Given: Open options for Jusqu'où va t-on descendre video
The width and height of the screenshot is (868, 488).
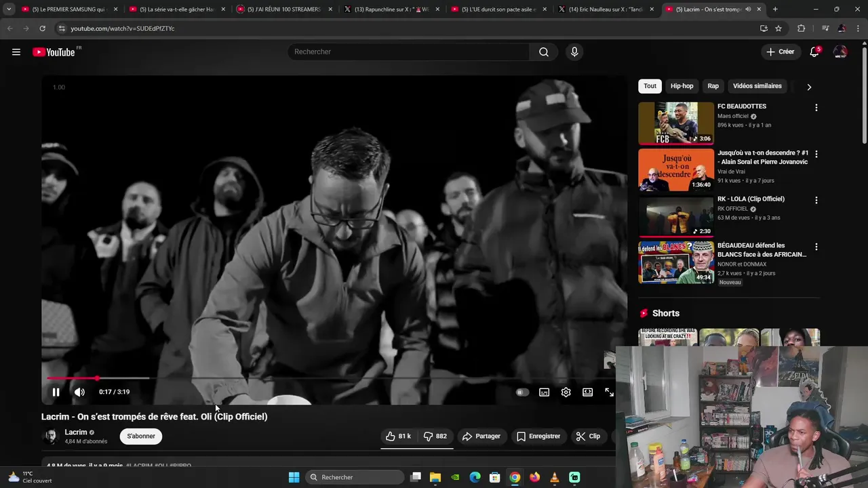Looking at the screenshot, I should (816, 154).
